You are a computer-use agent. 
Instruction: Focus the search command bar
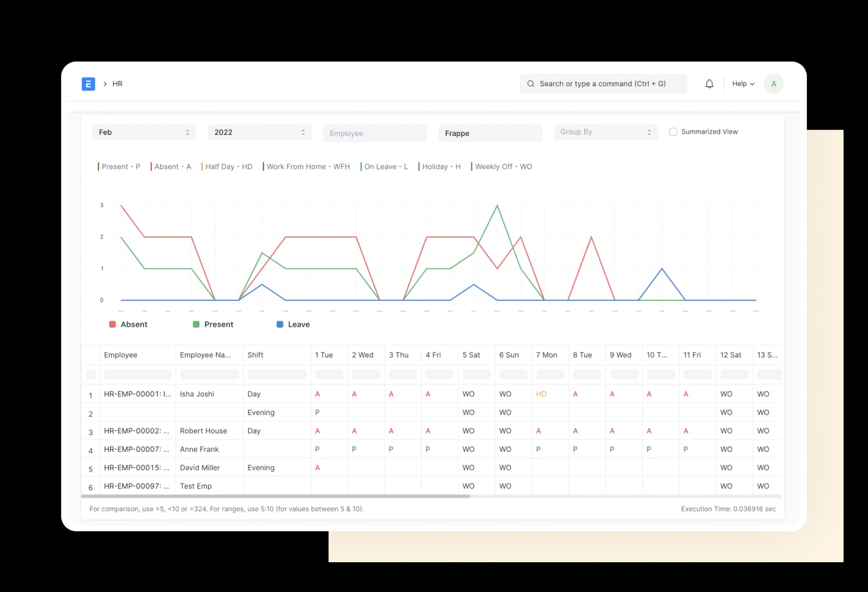click(x=603, y=84)
